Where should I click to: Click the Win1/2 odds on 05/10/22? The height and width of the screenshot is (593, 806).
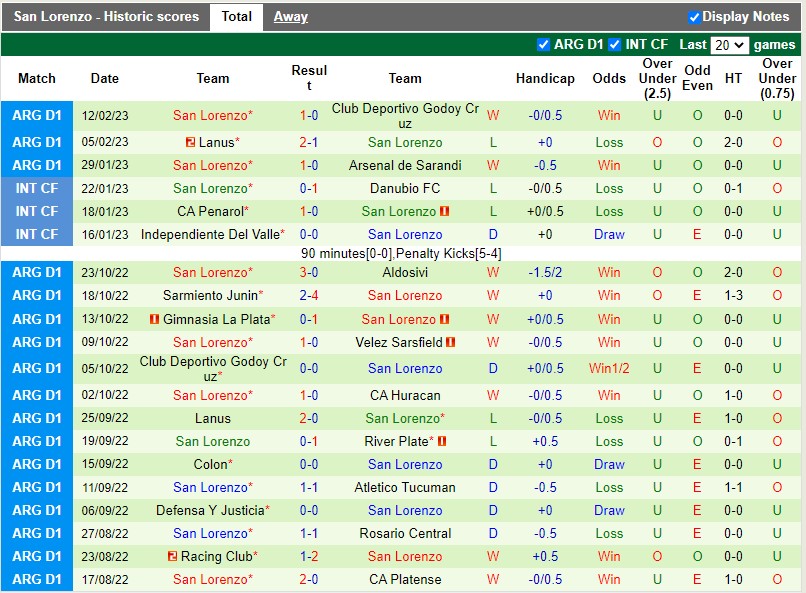[609, 368]
